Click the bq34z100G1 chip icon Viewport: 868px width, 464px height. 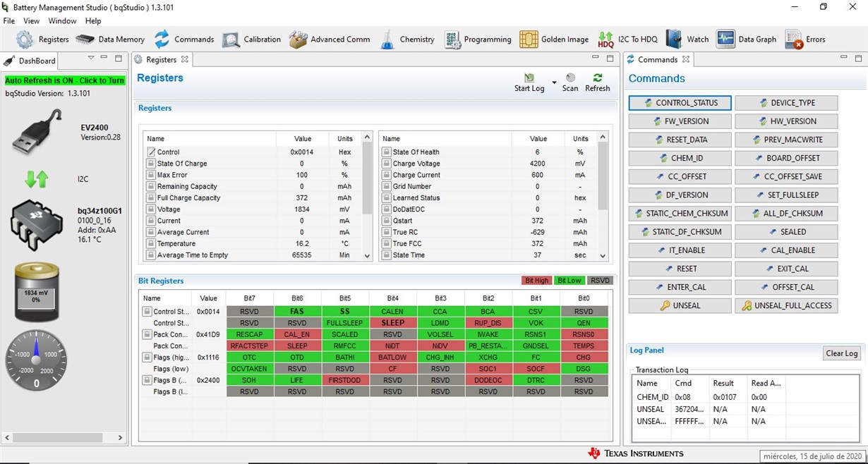37,224
